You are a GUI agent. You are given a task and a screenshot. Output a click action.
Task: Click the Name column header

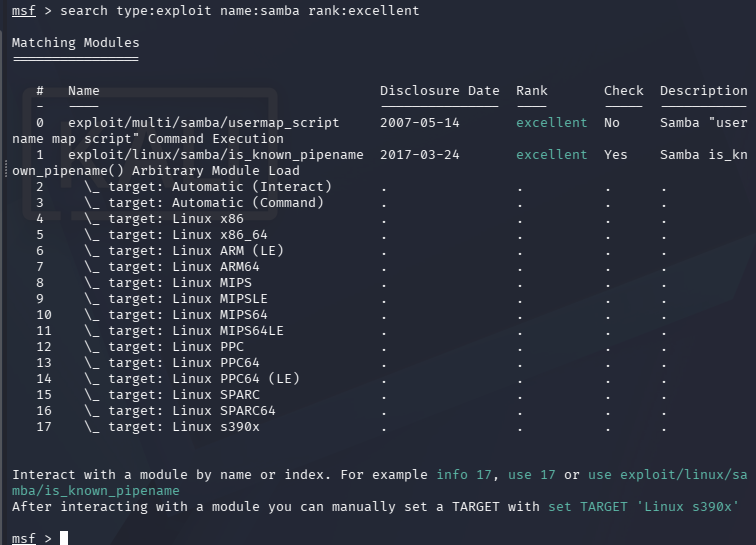[83, 91]
